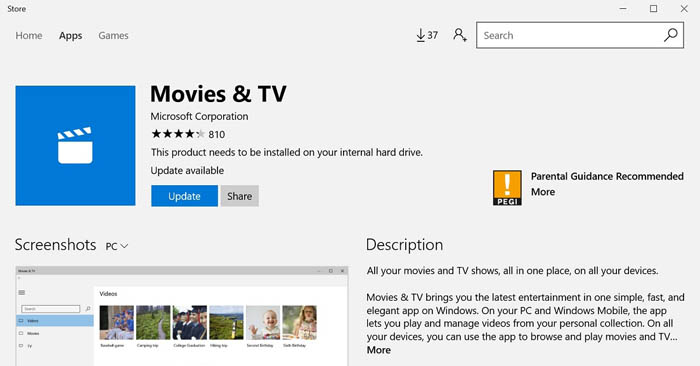Switch to the Games tab
Image resolution: width=700 pixels, height=366 pixels.
point(113,35)
